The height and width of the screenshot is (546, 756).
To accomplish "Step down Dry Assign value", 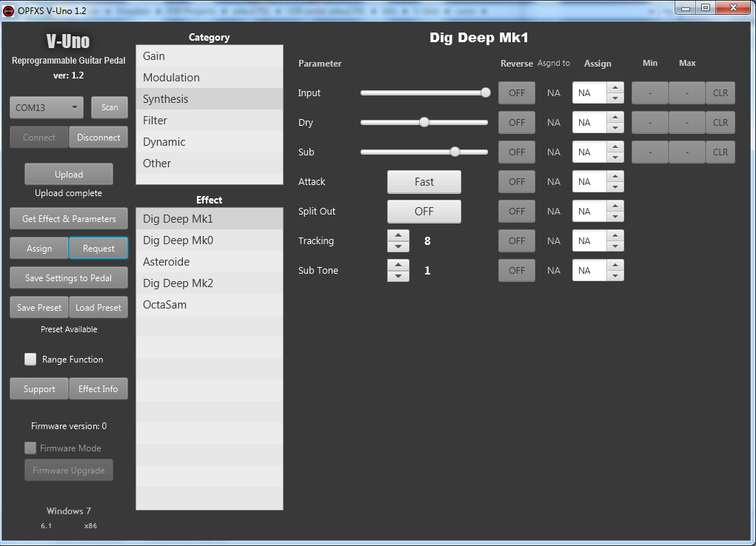I will (615, 128).
